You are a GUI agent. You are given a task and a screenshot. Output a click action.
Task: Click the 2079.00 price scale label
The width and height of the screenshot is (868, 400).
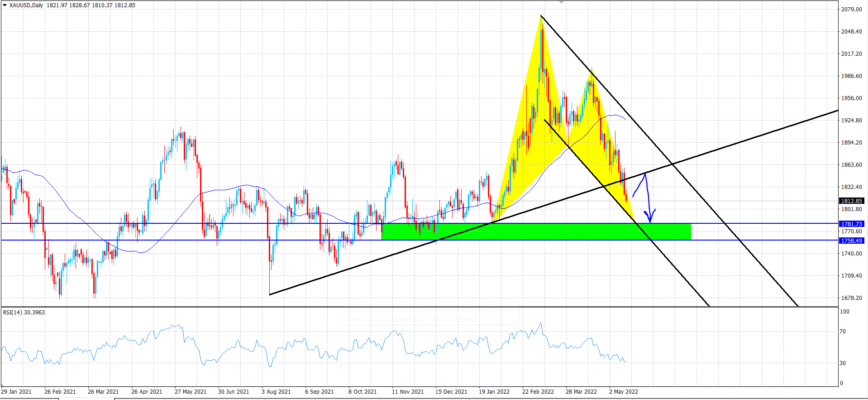pos(852,9)
